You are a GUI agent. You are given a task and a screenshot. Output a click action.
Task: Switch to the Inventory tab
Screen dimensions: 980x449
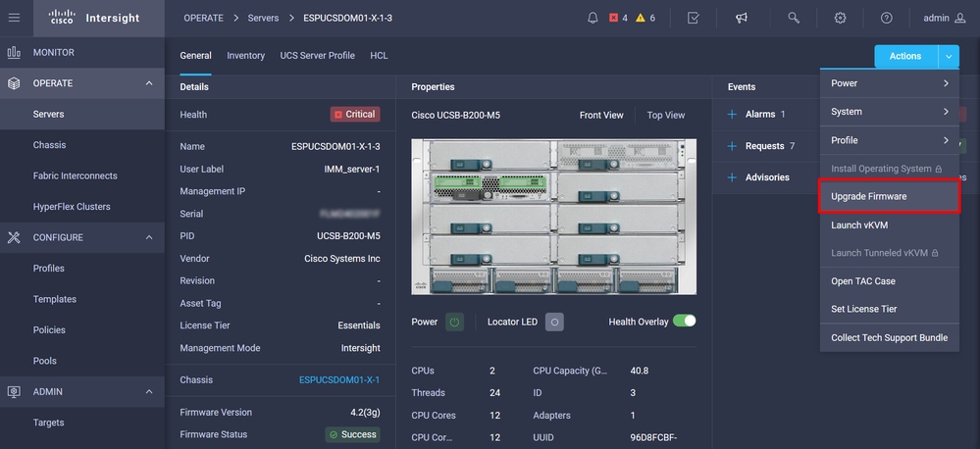coord(245,56)
